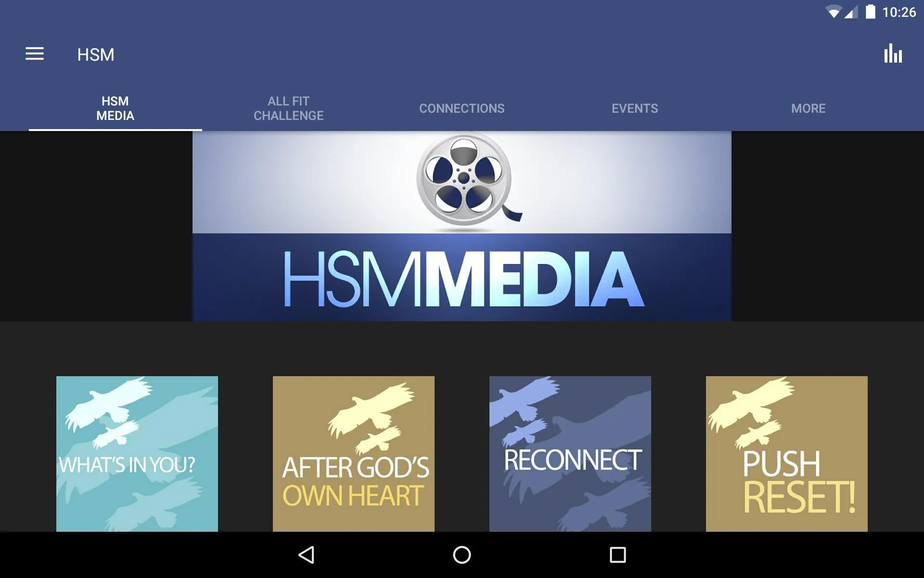924x578 pixels.
Task: Switch to the Events tab
Action: 635,108
